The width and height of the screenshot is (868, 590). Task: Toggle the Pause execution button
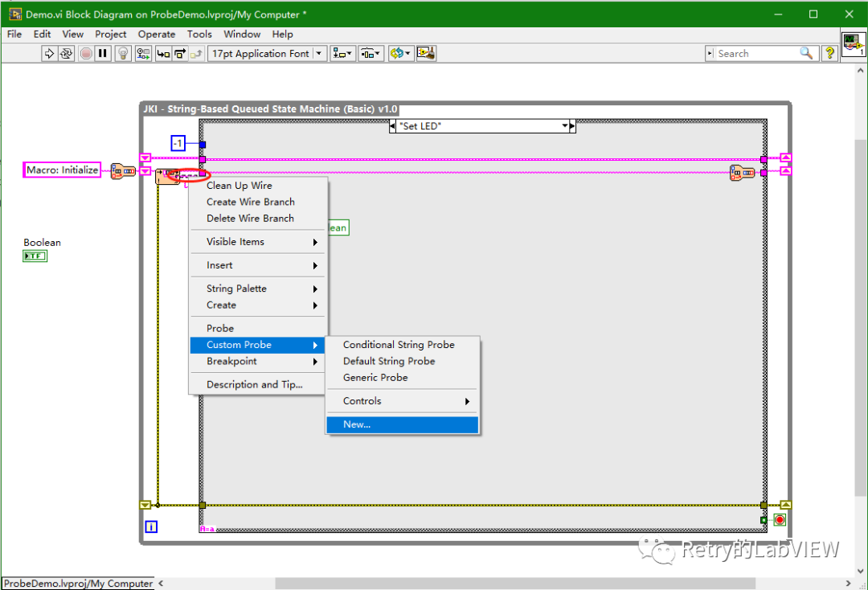click(x=102, y=53)
